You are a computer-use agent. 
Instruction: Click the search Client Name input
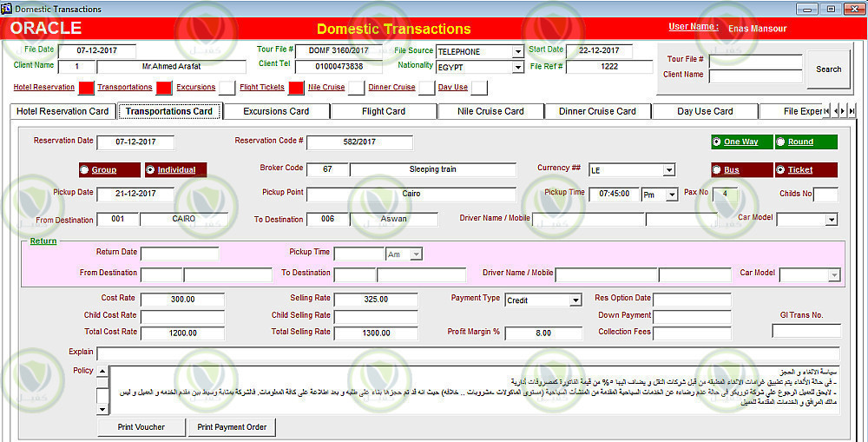pos(756,76)
